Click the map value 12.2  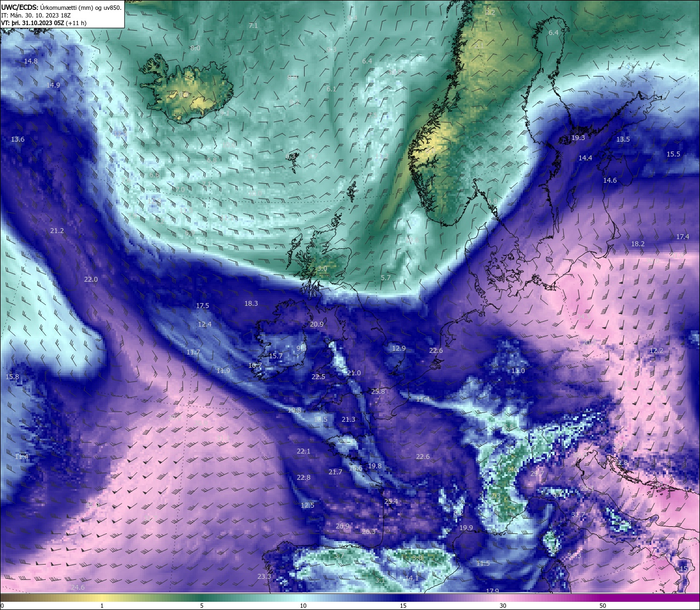click(656, 351)
